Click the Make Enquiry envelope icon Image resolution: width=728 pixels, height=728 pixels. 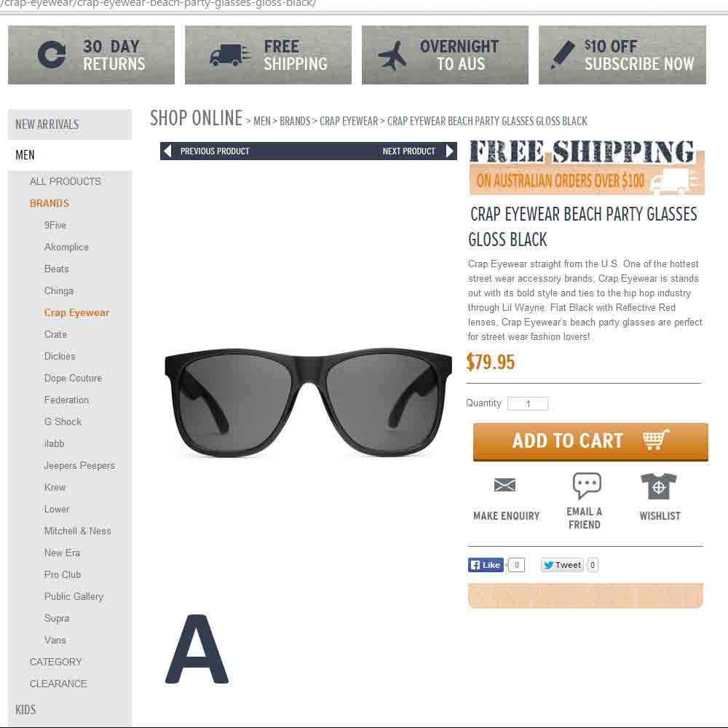pyautogui.click(x=505, y=485)
